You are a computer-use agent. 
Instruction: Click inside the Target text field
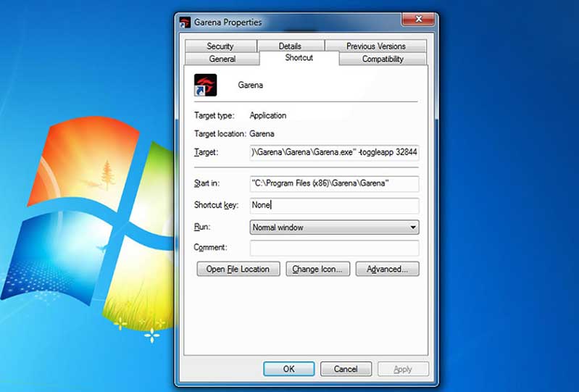[334, 153]
